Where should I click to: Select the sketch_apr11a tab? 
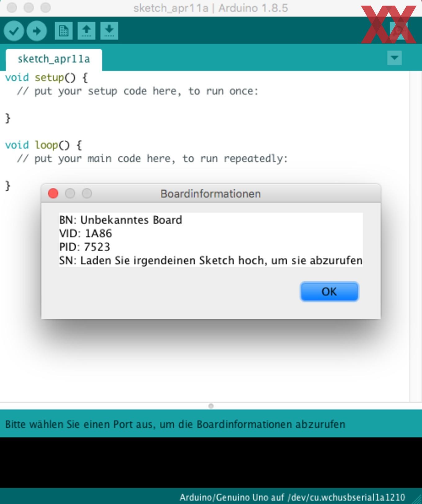point(54,59)
